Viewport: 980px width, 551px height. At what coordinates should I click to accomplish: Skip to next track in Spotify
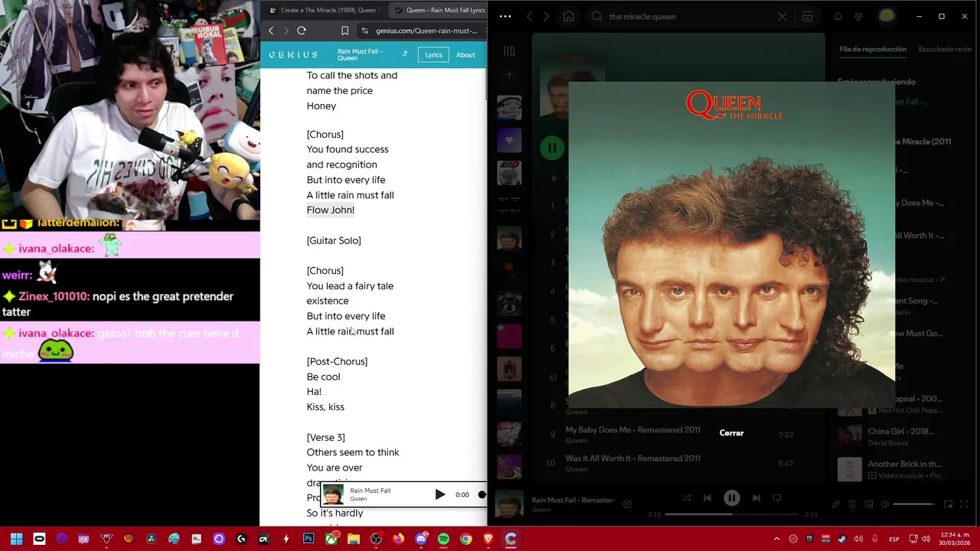pos(756,498)
